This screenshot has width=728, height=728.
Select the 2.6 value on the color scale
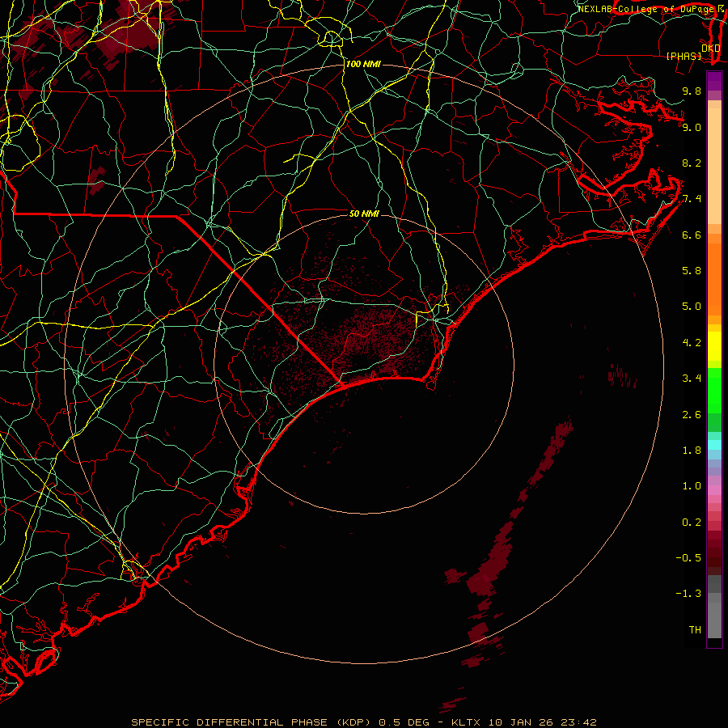692,415
